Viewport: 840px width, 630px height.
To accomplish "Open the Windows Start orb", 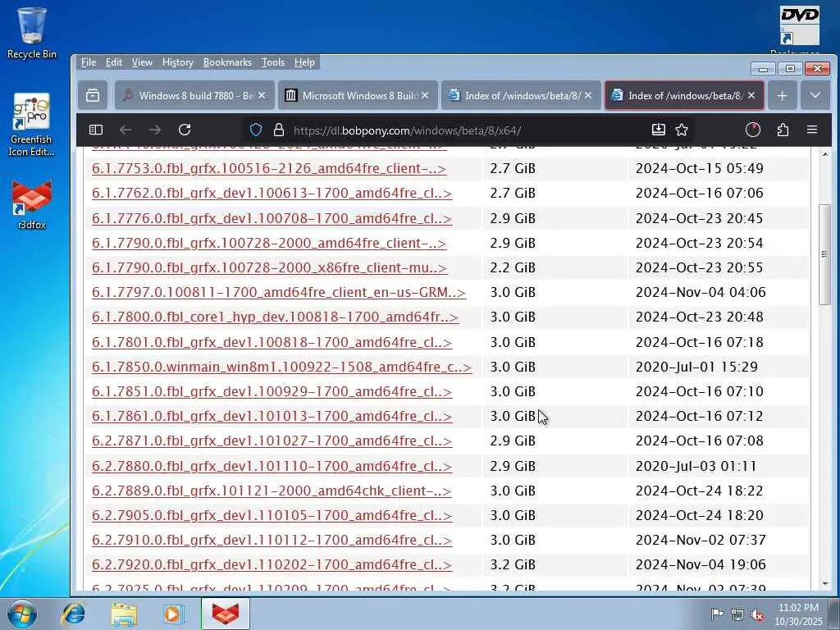I will coord(22,614).
